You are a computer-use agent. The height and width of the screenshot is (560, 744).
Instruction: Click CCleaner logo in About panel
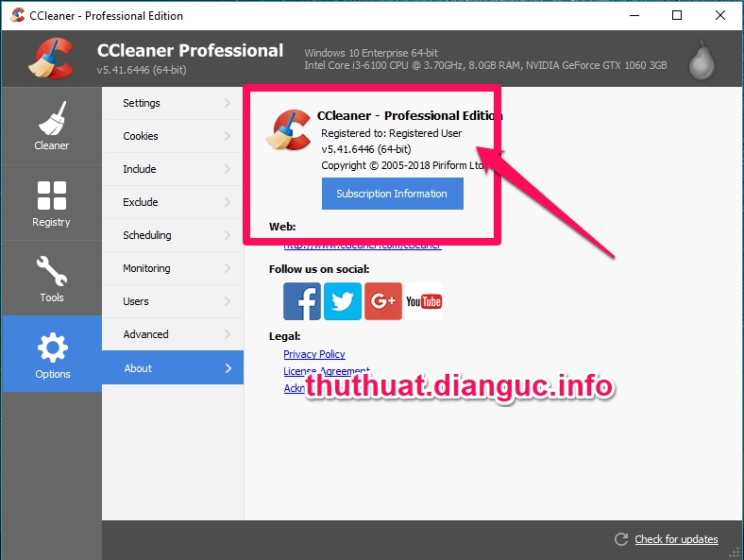pyautogui.click(x=289, y=130)
